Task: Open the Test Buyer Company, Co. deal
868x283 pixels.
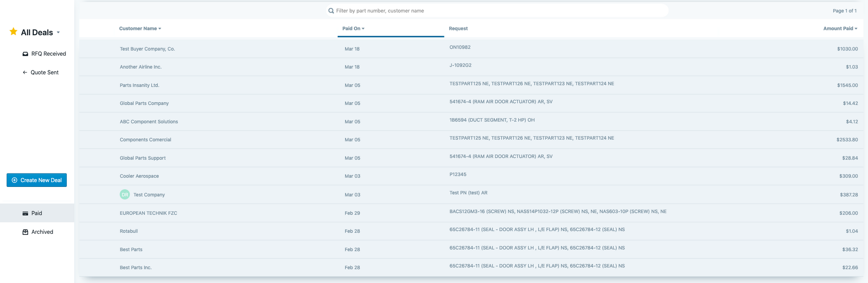Action: [x=147, y=49]
